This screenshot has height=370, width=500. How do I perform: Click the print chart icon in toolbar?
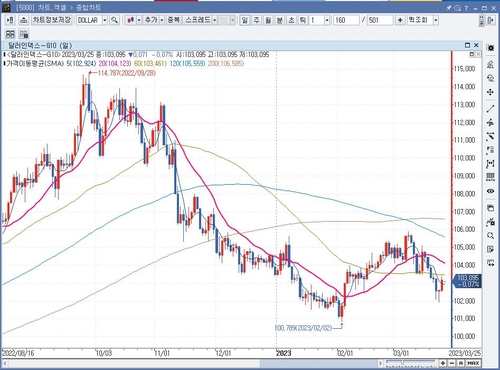(x=23, y=20)
